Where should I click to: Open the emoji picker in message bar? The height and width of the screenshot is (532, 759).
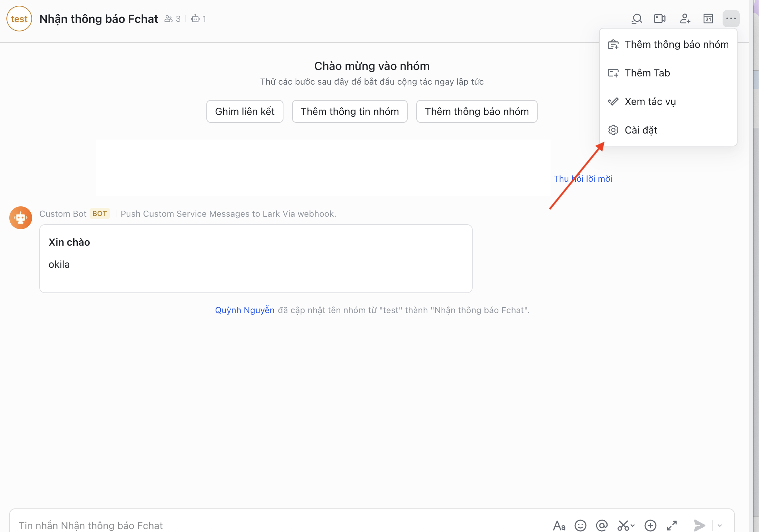pos(580,526)
